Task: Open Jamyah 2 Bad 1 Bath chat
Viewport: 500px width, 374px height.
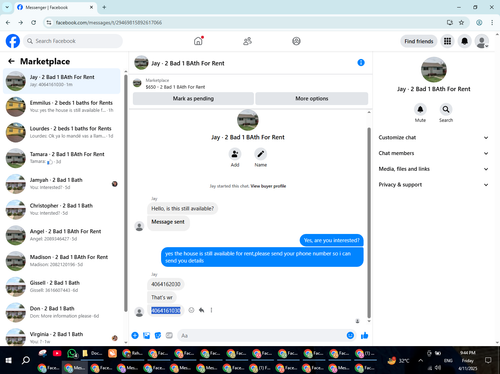Action: [x=62, y=184]
